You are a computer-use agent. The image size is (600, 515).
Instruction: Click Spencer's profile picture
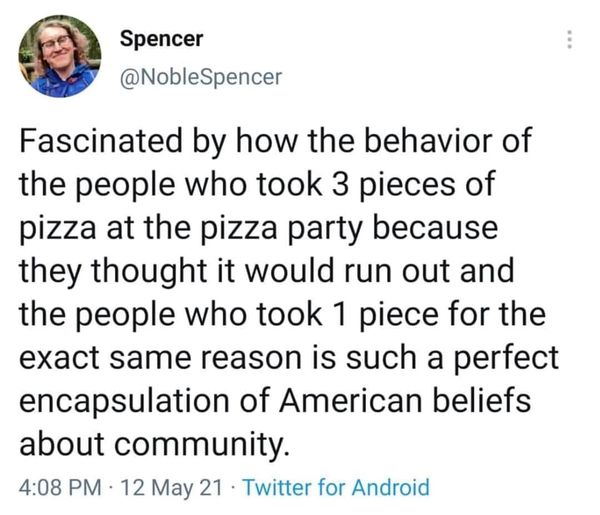[59, 56]
